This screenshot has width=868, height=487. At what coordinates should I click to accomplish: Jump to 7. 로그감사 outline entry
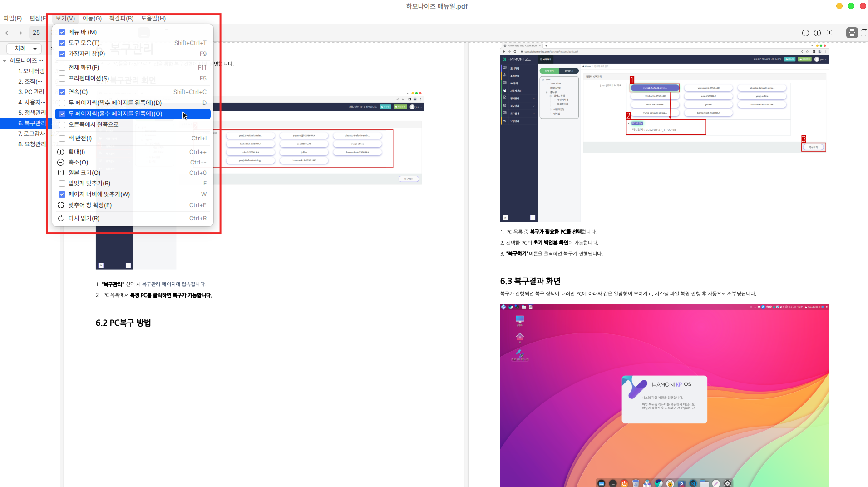tap(32, 134)
